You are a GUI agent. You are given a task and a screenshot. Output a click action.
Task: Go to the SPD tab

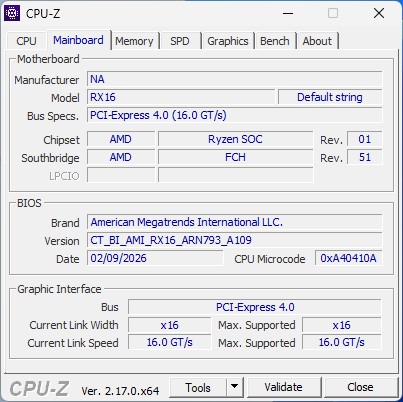[180, 41]
